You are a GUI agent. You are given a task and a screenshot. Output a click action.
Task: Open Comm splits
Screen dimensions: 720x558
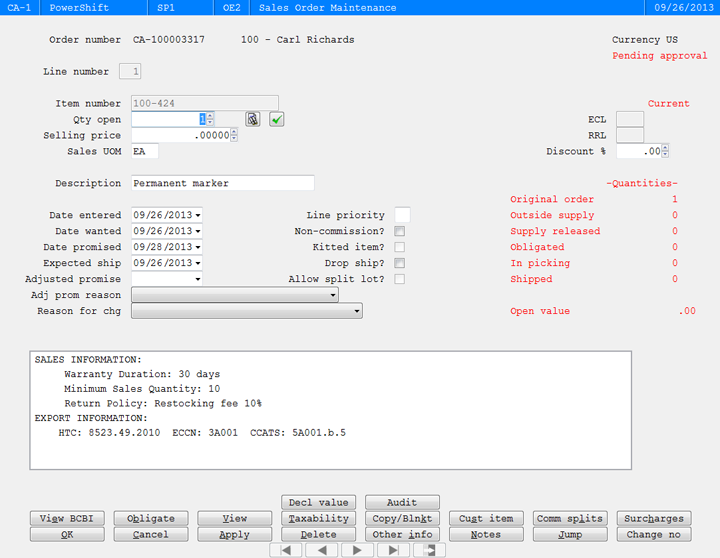pyautogui.click(x=570, y=519)
